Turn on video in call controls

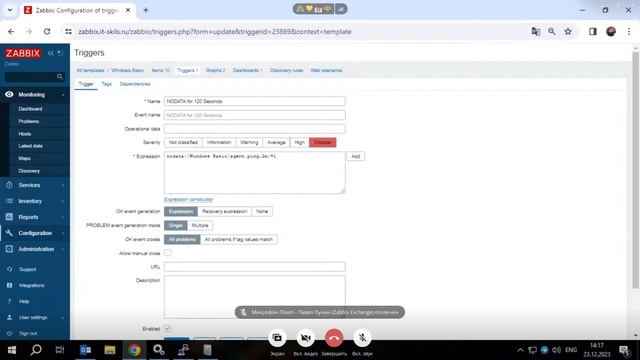coord(305,338)
